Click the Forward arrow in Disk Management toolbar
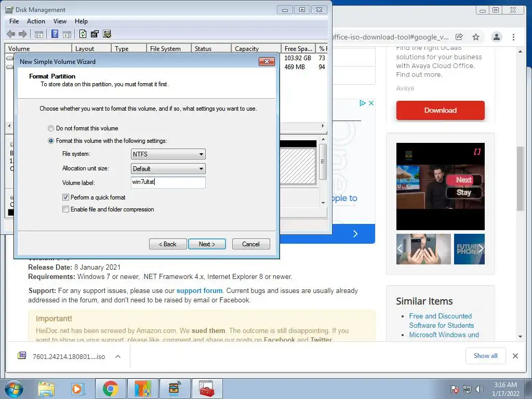532x399 pixels. [23, 34]
